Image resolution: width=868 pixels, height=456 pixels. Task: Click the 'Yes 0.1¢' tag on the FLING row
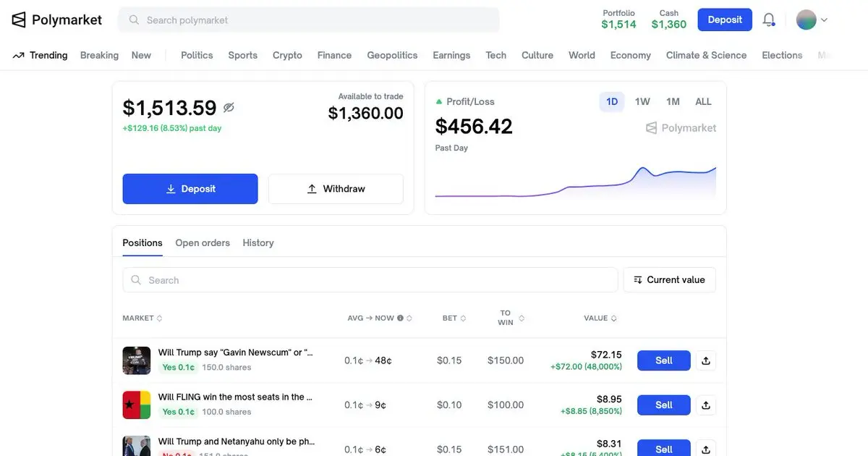(x=178, y=412)
